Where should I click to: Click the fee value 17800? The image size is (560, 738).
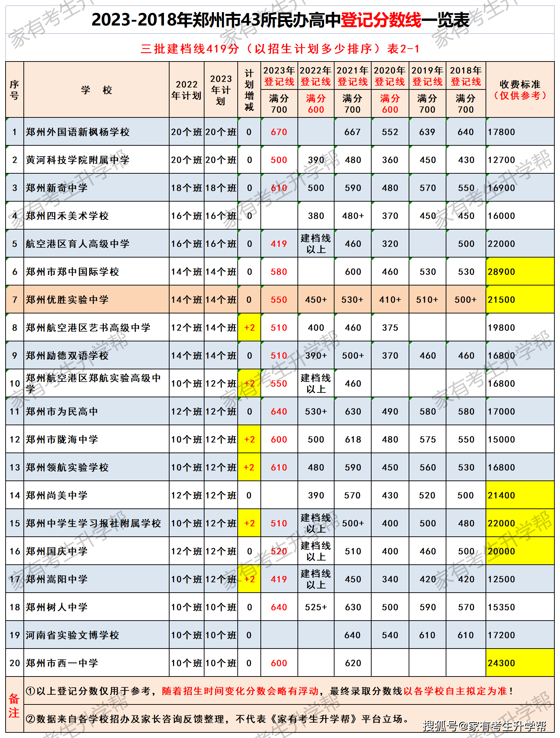[501, 132]
